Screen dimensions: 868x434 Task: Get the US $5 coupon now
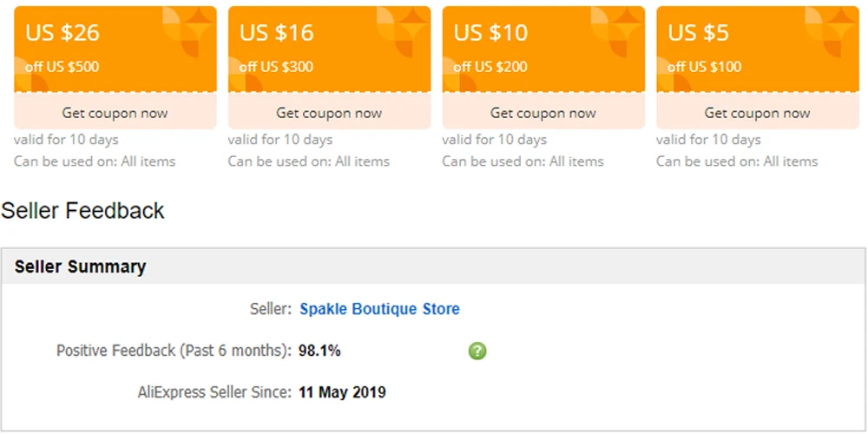[x=757, y=113]
